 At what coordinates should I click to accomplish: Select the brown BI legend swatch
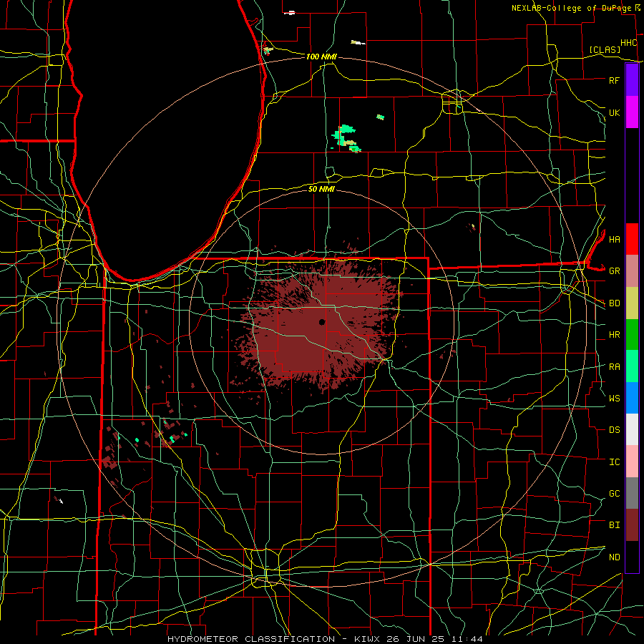coord(632,525)
